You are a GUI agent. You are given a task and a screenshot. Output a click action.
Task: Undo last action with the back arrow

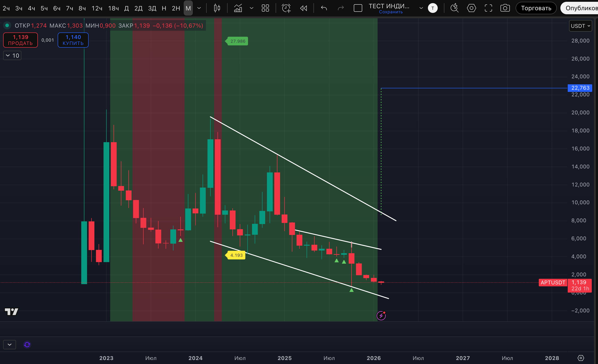pyautogui.click(x=324, y=8)
